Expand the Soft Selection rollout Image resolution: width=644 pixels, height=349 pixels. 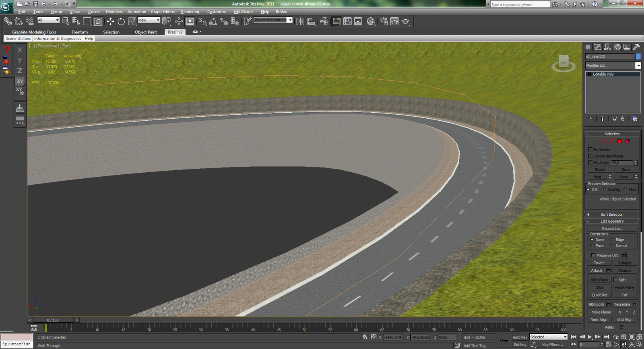[x=612, y=215]
